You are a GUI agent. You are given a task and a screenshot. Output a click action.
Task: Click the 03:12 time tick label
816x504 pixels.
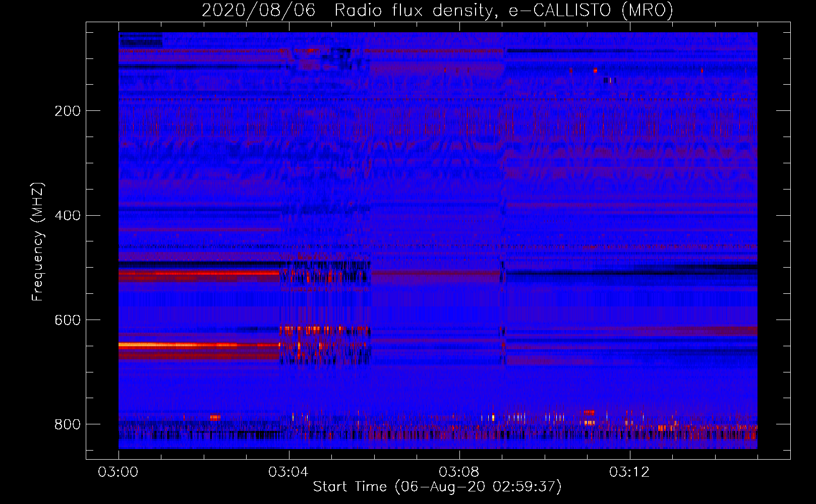coord(630,472)
